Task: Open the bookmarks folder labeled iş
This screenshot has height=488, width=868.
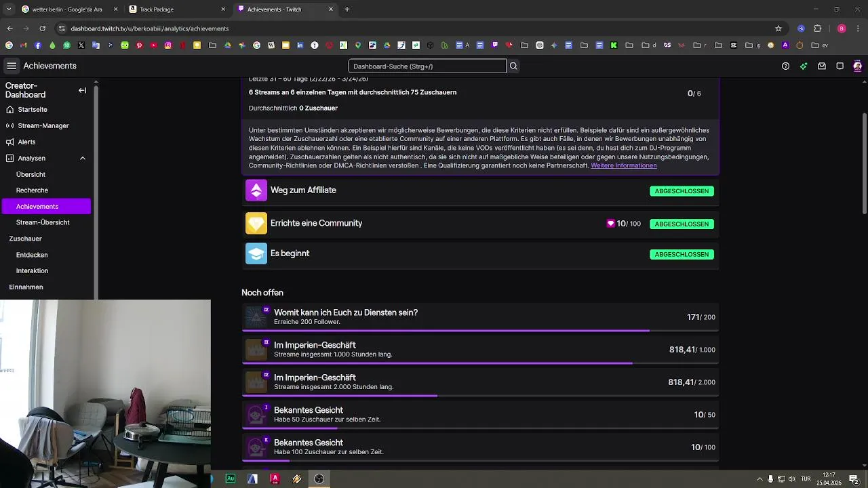Action: pos(753,45)
